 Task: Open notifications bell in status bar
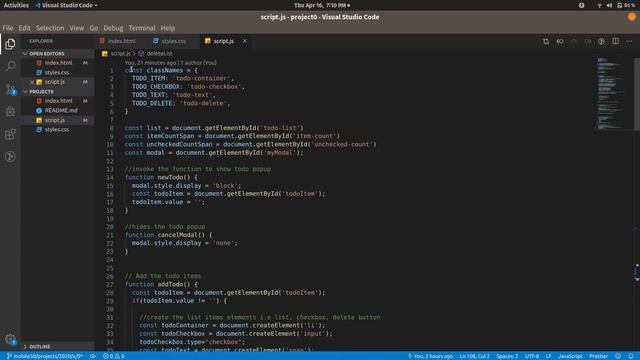(x=631, y=356)
